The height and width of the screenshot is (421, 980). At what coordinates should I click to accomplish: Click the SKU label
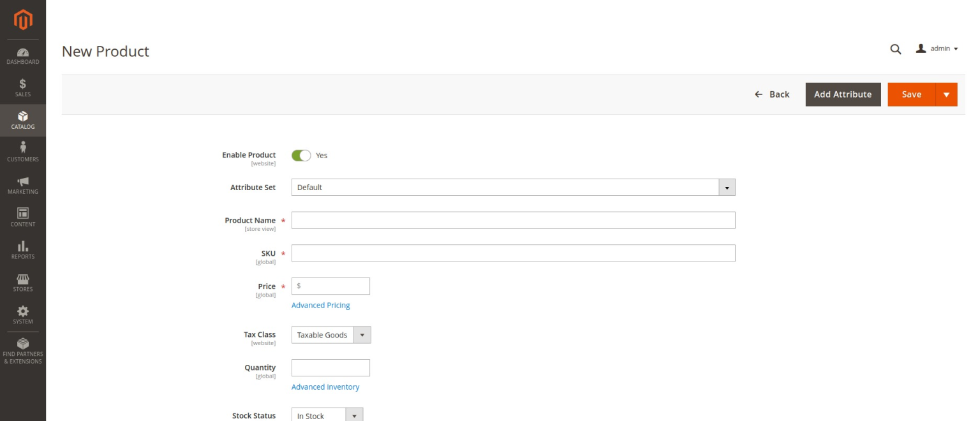pos(269,253)
